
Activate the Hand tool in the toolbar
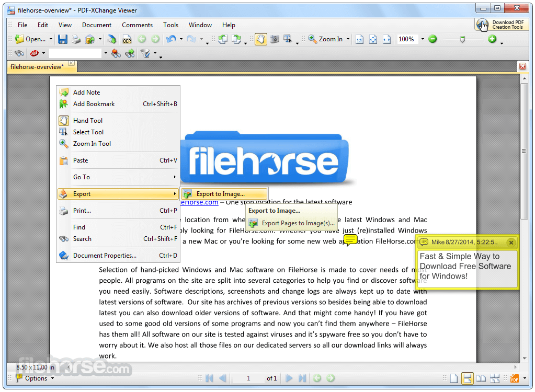[x=260, y=39]
